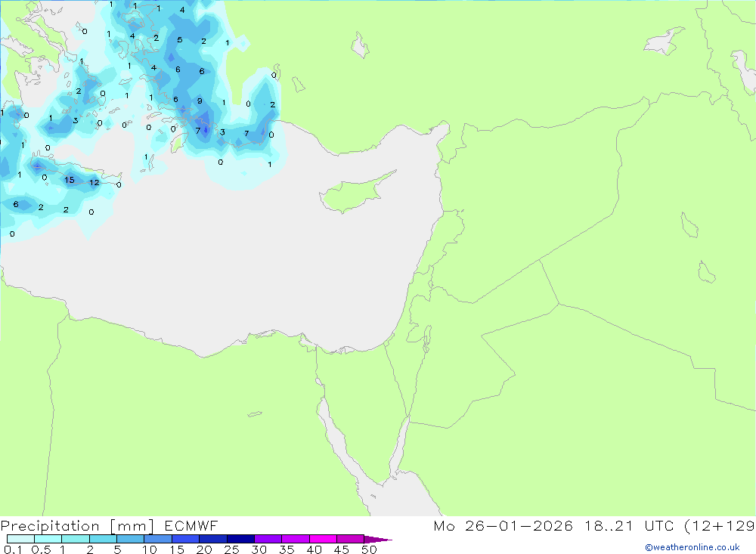756x554 pixels.
Task: Click the purple arrow above 50 mm
Action: coord(378,540)
